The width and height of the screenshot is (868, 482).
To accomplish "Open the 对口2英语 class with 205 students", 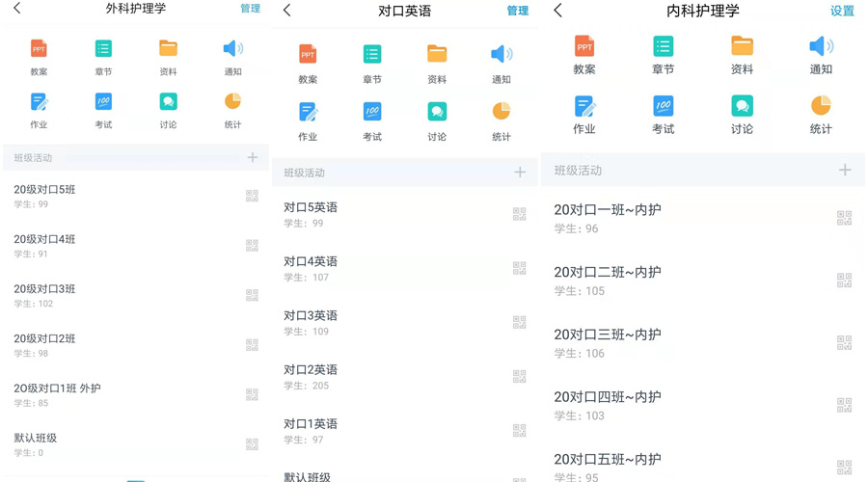I will click(x=311, y=376).
